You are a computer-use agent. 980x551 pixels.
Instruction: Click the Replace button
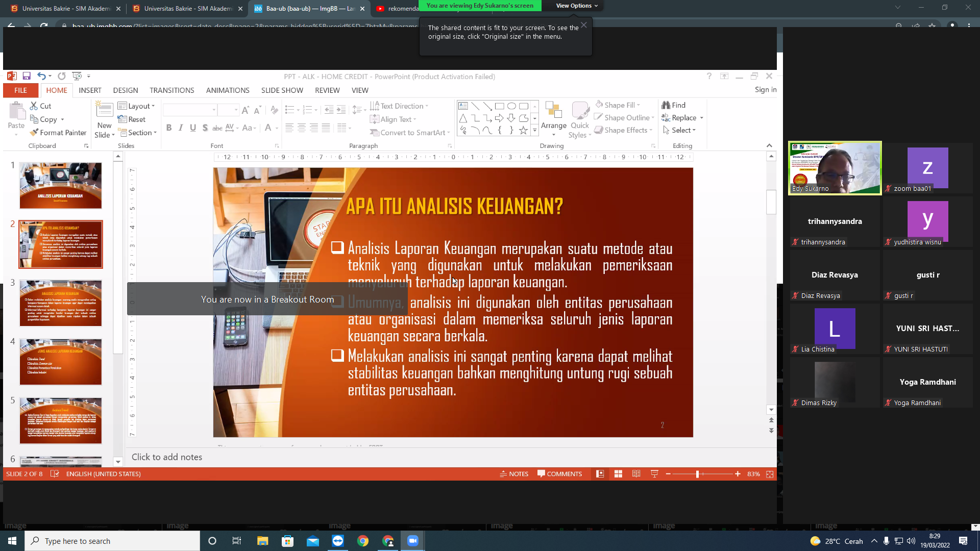click(682, 118)
